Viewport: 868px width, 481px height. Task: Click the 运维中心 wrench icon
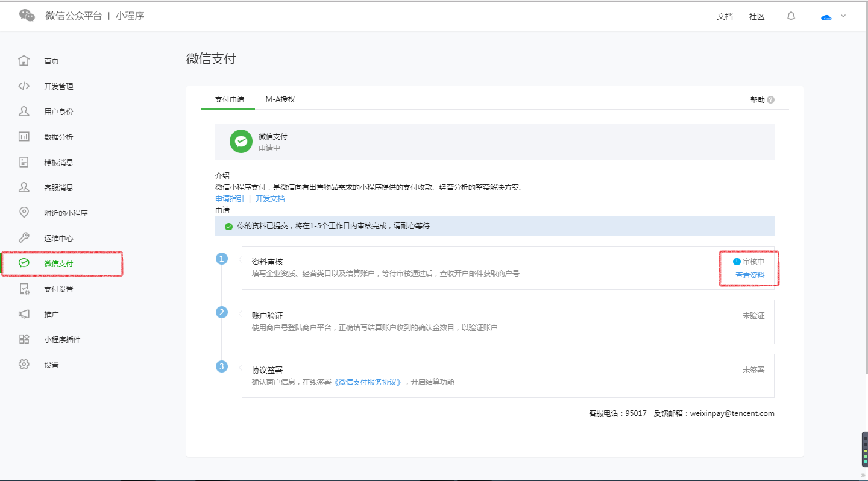tap(24, 238)
